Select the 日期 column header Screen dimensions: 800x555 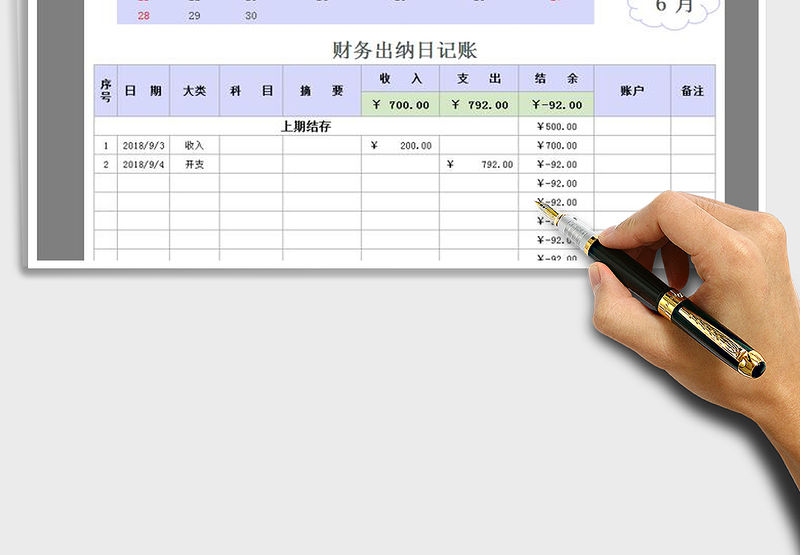point(143,91)
